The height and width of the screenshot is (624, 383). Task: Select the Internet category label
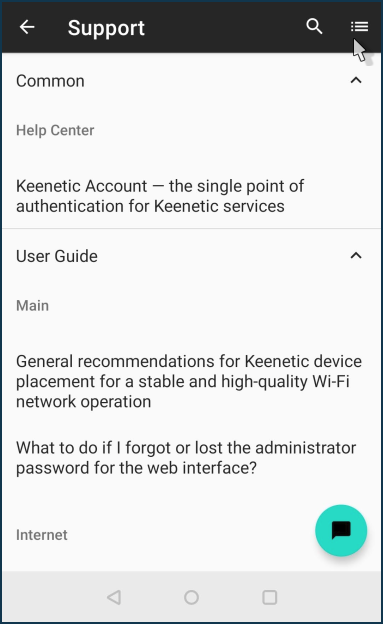point(41,535)
